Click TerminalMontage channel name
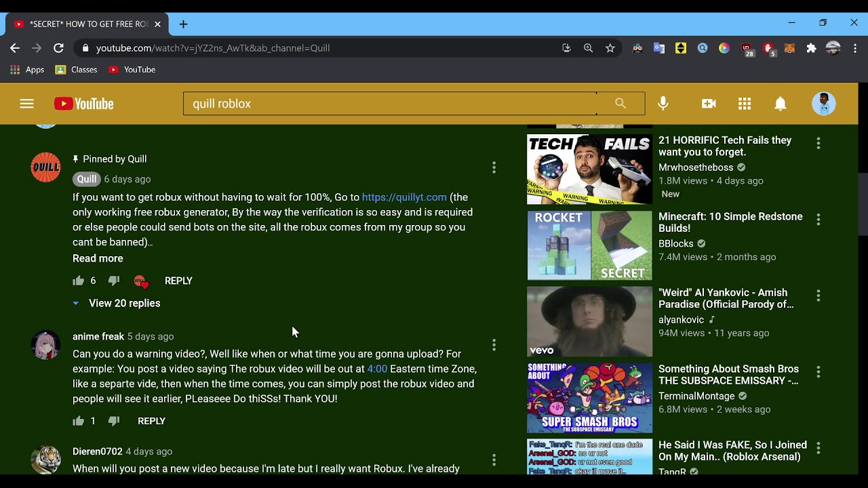The image size is (868, 488). [x=696, y=396]
